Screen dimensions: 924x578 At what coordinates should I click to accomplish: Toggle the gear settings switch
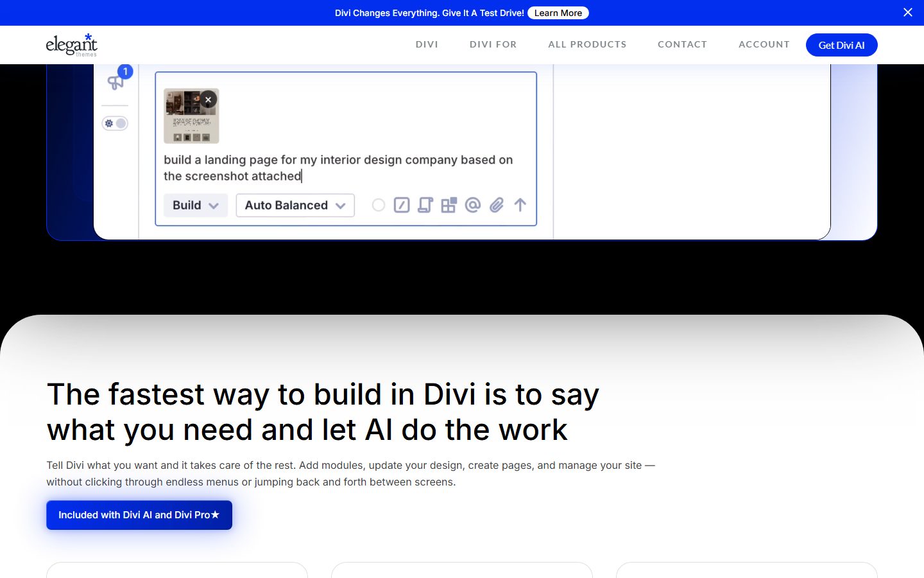[116, 123]
